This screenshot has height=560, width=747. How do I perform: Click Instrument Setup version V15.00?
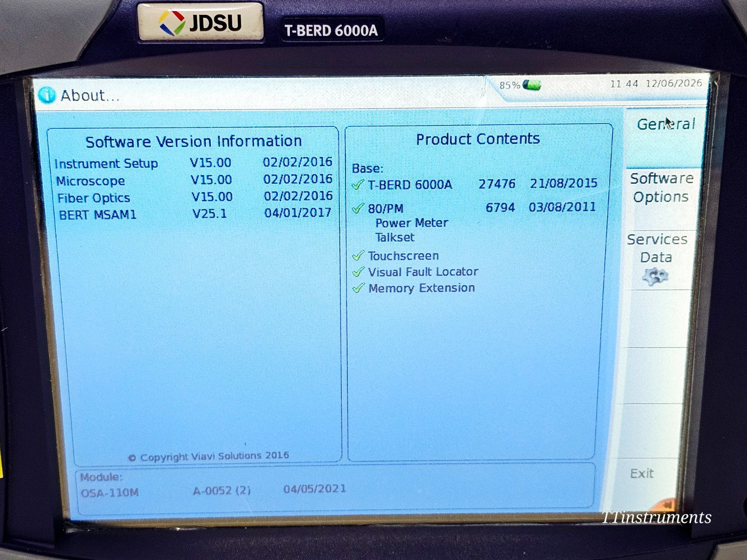[211, 162]
